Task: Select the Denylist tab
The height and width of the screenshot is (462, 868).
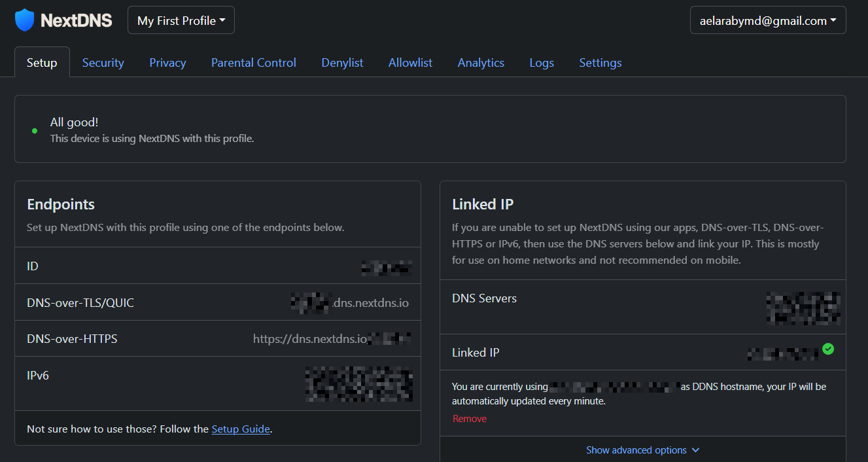Action: [x=342, y=63]
